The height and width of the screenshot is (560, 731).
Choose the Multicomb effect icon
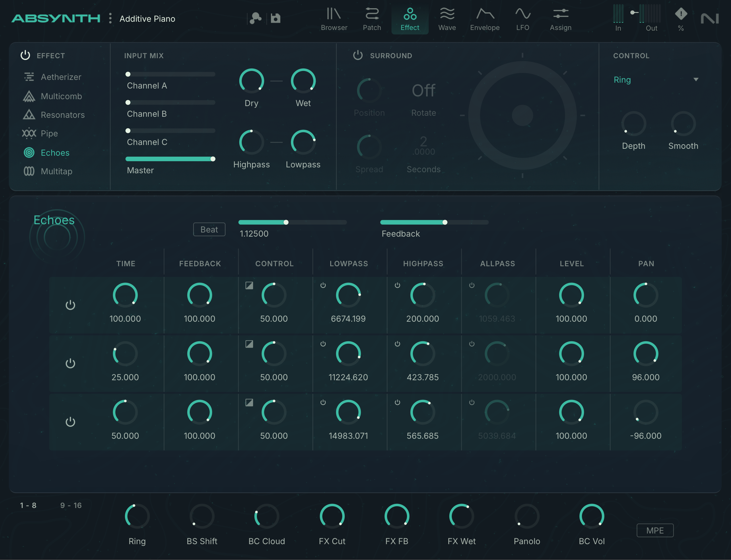point(29,96)
